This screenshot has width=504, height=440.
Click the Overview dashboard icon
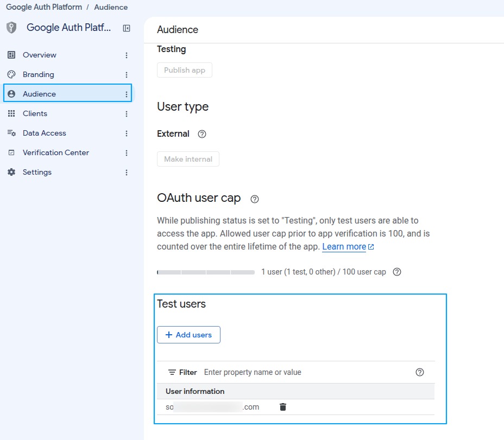[11, 55]
